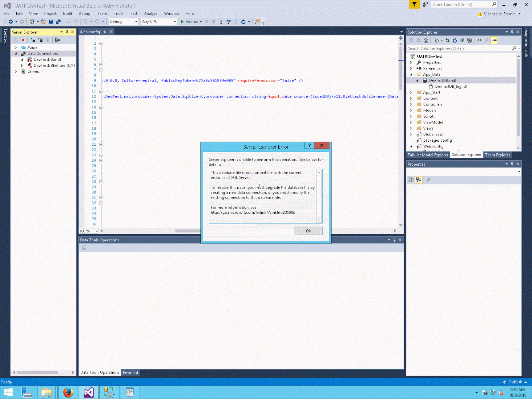Toggle auto-hide pin on Properties panel

(512, 164)
